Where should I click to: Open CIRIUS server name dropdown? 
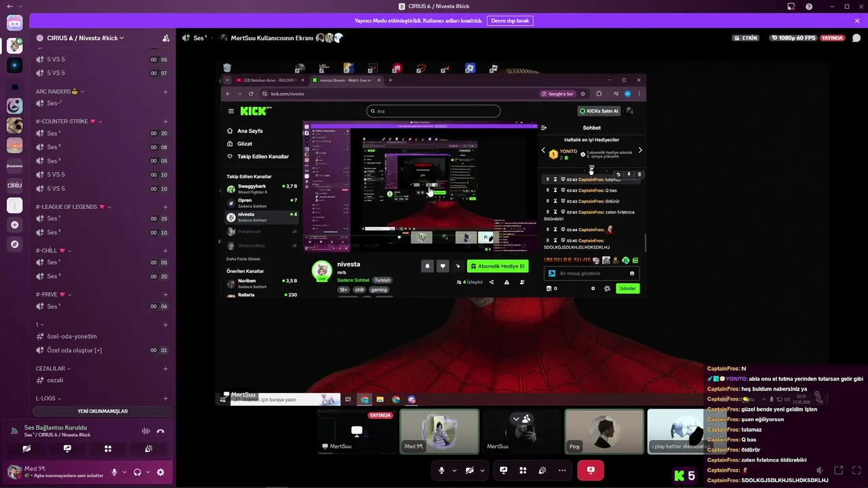[x=85, y=38]
